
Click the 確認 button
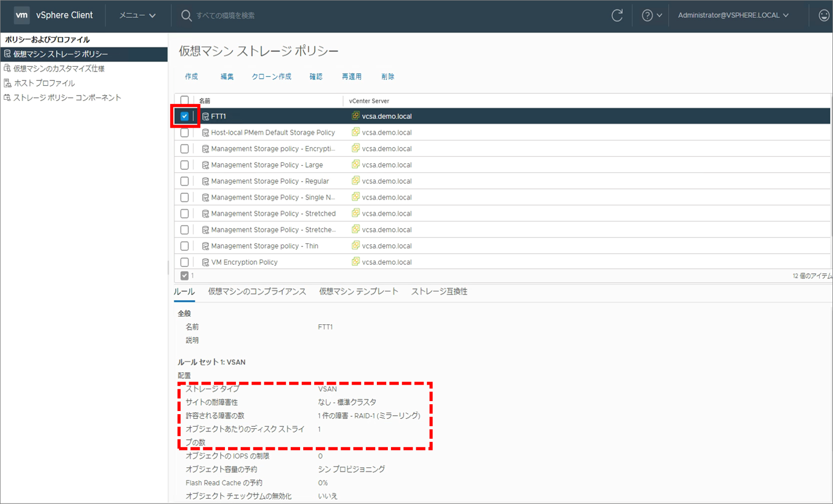pos(316,77)
